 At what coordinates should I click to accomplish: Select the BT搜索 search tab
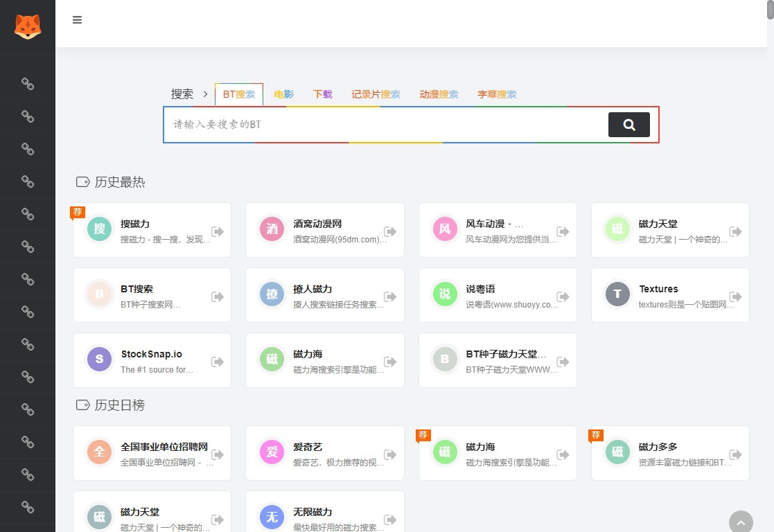(x=239, y=94)
